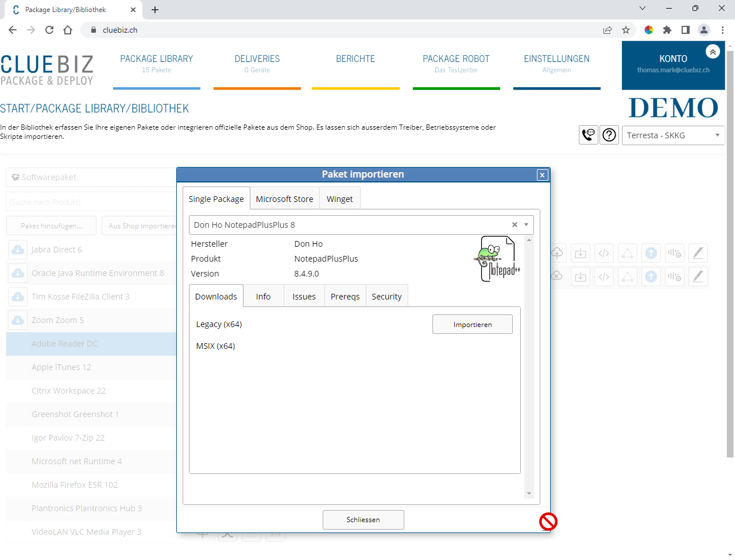This screenshot has height=560, width=735.
Task: Click the code brackets icon in the Oracle Java row
Action: tap(604, 277)
